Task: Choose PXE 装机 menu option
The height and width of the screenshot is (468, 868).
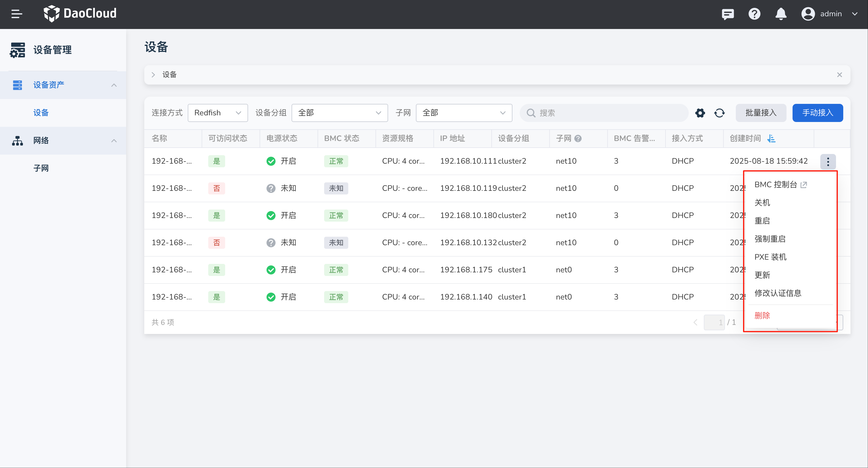Action: tap(770, 257)
